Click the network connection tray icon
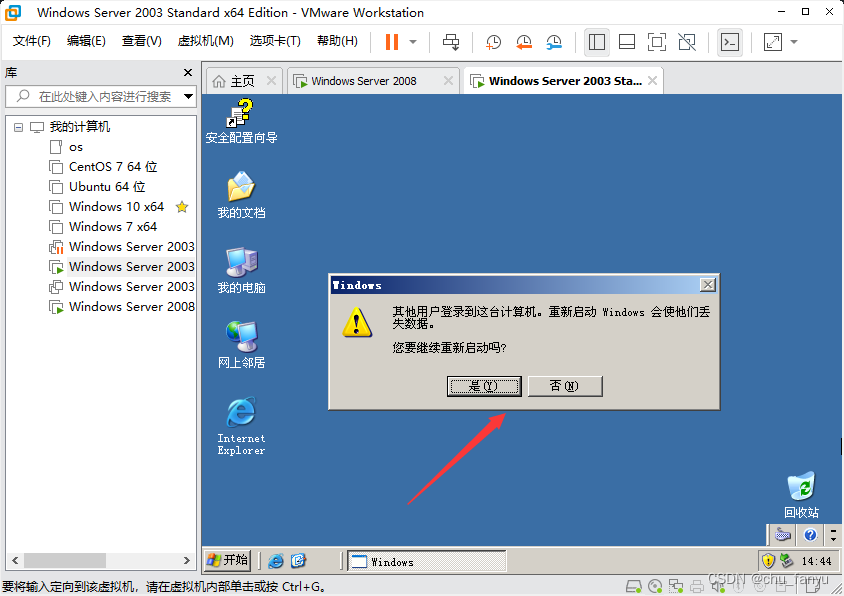The width and height of the screenshot is (844, 596). pos(786,561)
